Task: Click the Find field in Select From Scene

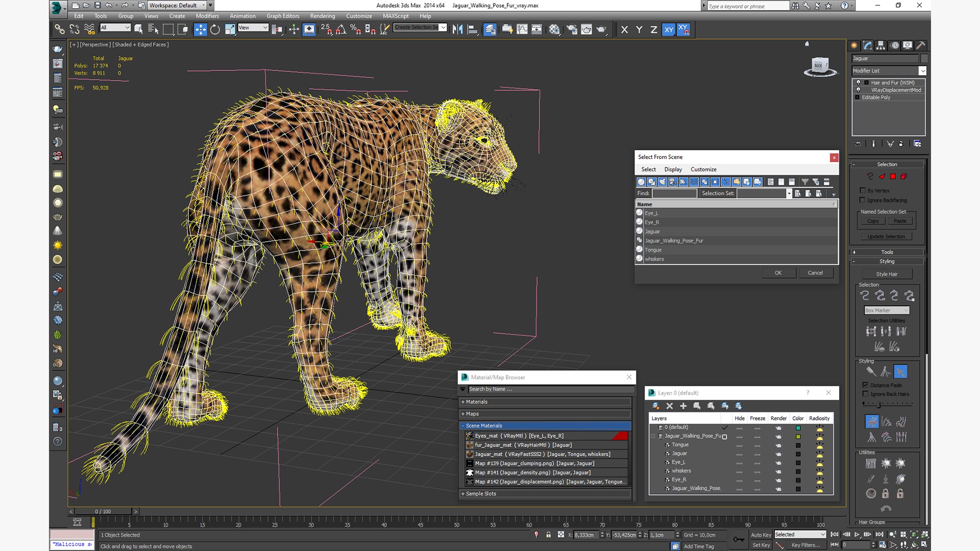Action: 674,193
